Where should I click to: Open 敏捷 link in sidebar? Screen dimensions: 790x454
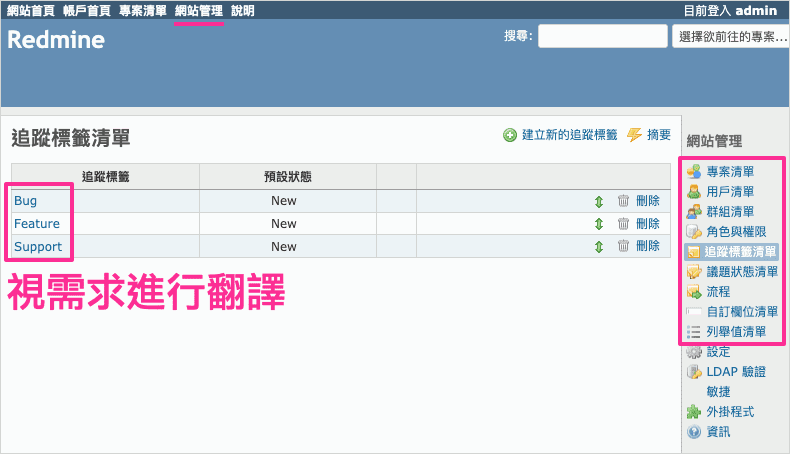(718, 392)
